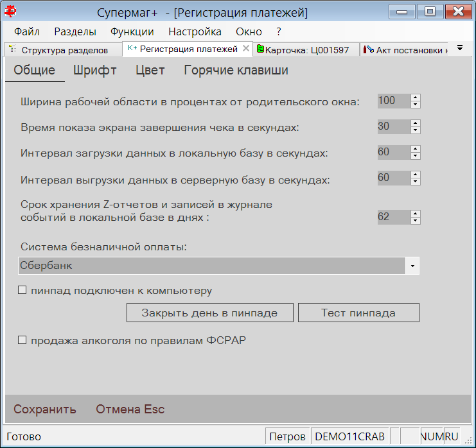Click the Петров user status cell
This screenshot has width=476, height=448.
coord(287,436)
